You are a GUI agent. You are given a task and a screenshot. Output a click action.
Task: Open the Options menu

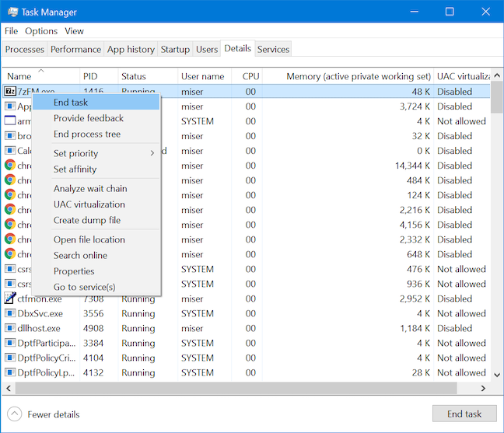[41, 31]
